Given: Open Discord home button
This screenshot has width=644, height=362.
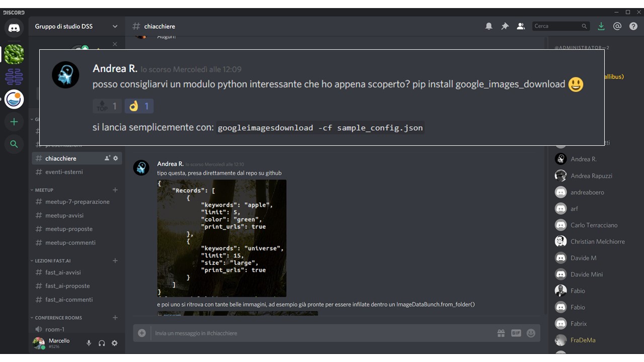Looking at the screenshot, I should (14, 28).
